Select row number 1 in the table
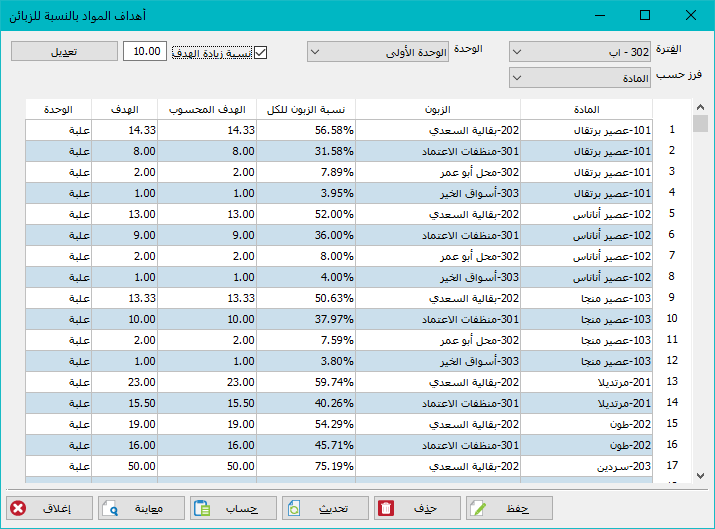The image size is (715, 529). pos(672,130)
